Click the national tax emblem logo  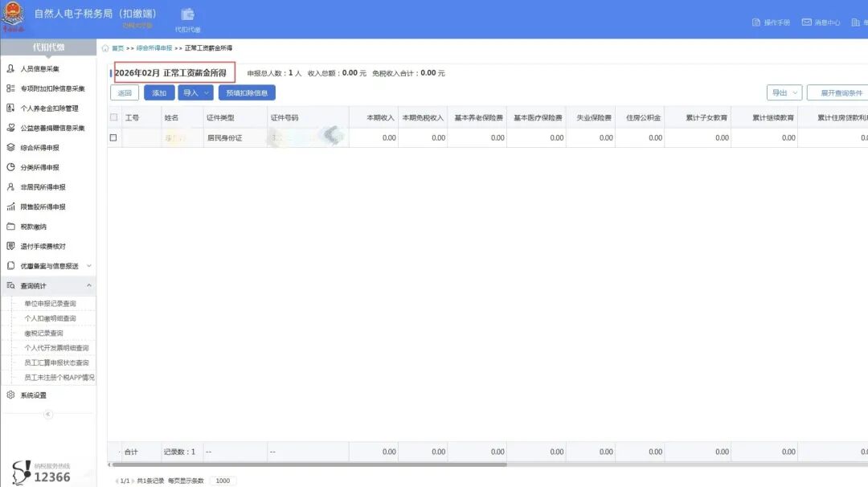[13, 17]
